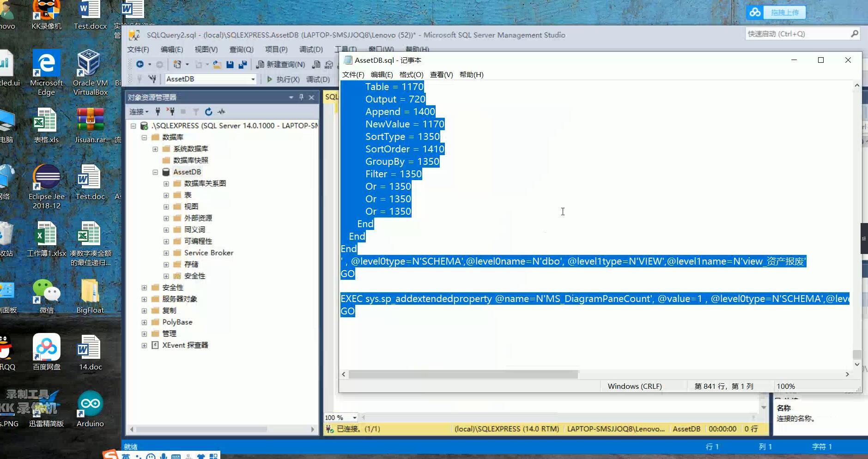Image resolution: width=868 pixels, height=459 pixels.
Task: Click the 百度网盘 desktop icon
Action: coord(46,352)
